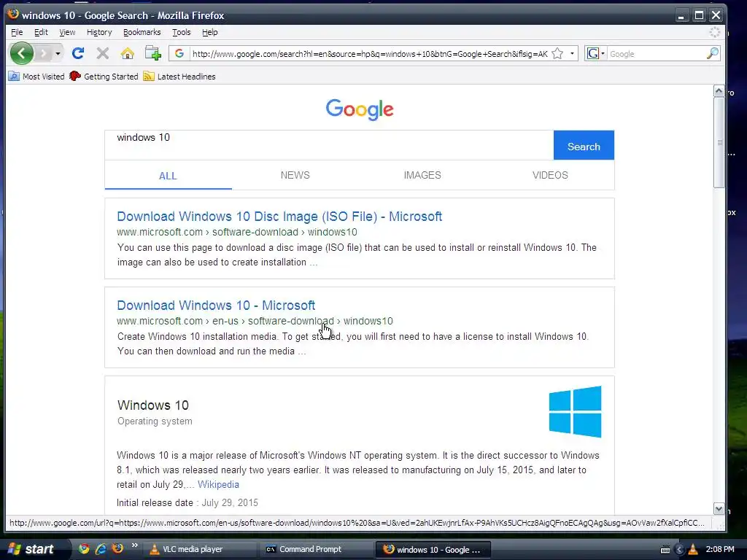The width and height of the screenshot is (747, 560).
Task: Go back with the green Back arrow
Action: coord(21,53)
